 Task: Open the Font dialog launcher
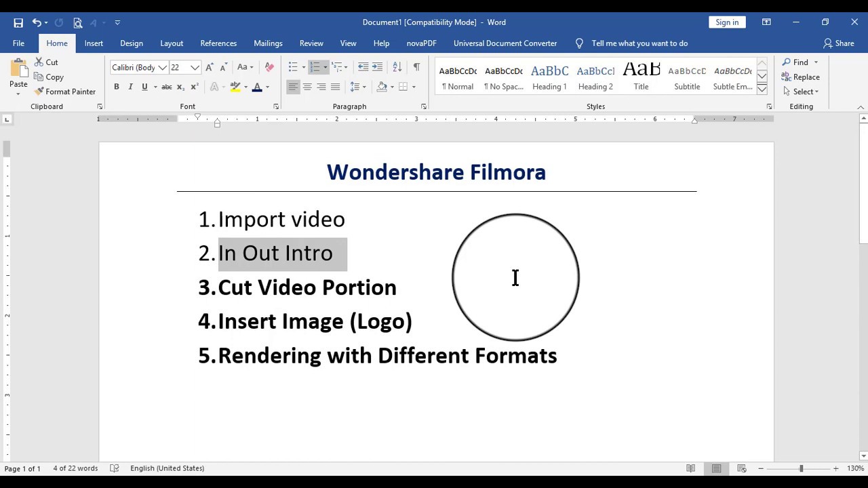tap(276, 106)
